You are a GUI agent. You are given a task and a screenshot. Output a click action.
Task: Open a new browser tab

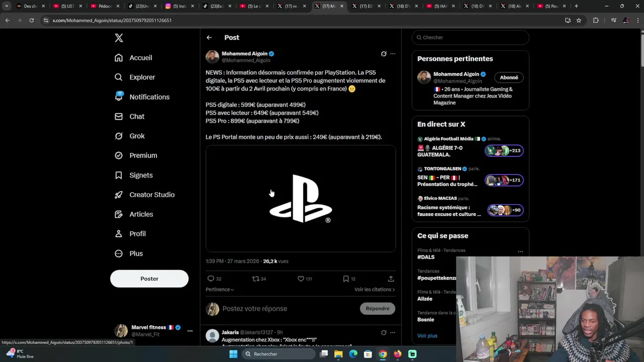576,6
